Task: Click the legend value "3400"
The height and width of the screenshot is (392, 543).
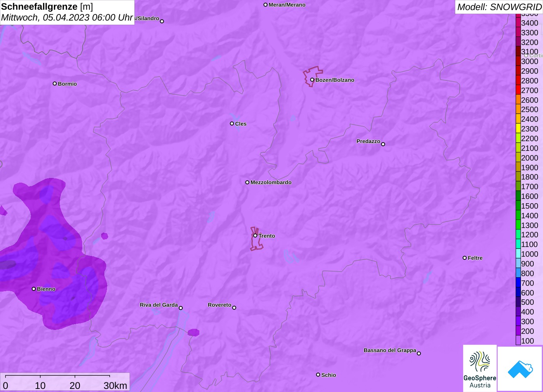Action: [x=529, y=23]
